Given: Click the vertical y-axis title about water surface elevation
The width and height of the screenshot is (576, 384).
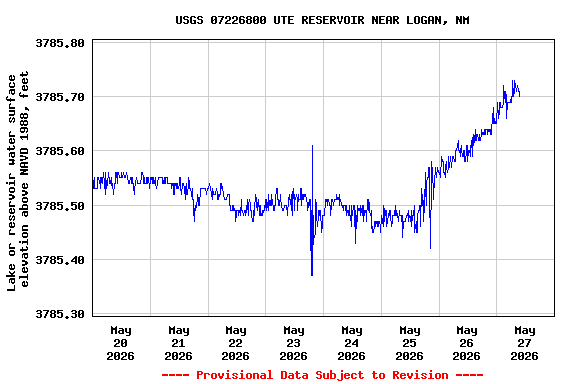Looking at the screenshot, I should click(18, 180).
